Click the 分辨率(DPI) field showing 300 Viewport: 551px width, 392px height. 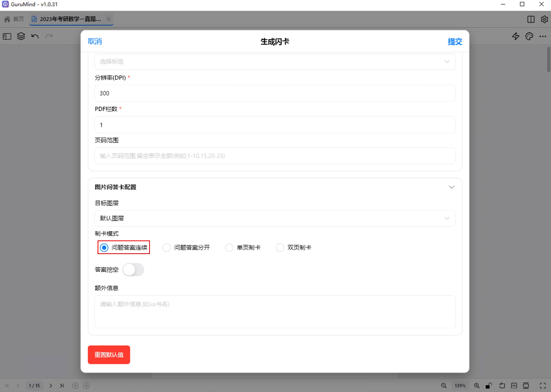pos(275,93)
